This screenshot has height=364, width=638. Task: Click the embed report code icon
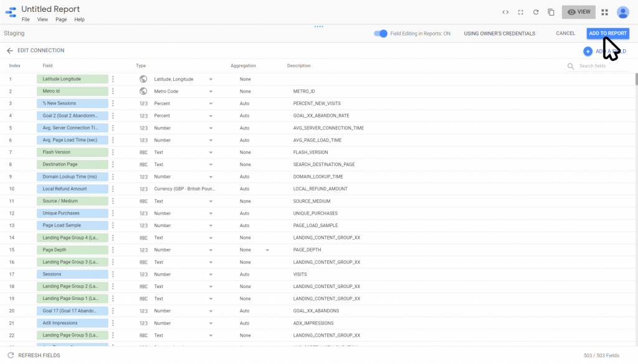[x=505, y=12]
